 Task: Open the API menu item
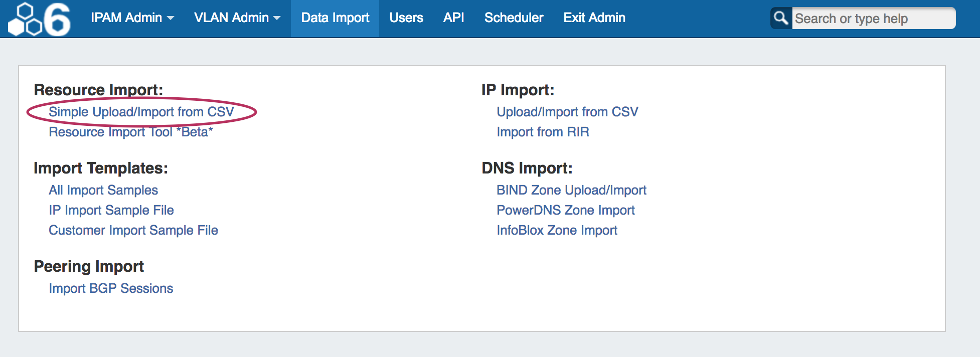[453, 18]
